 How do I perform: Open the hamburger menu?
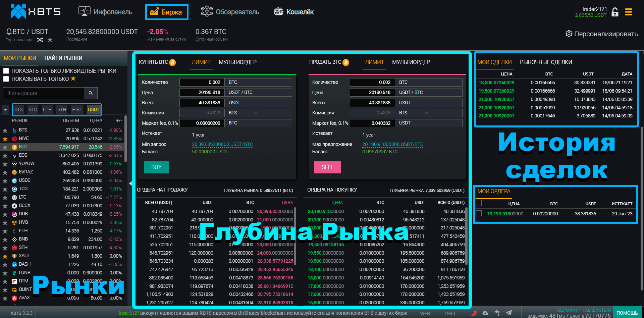click(628, 11)
